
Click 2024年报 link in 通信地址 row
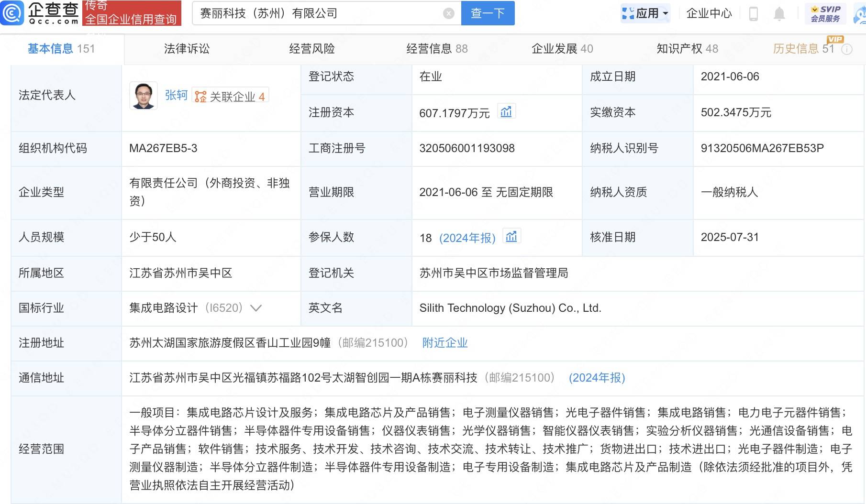pos(597,378)
